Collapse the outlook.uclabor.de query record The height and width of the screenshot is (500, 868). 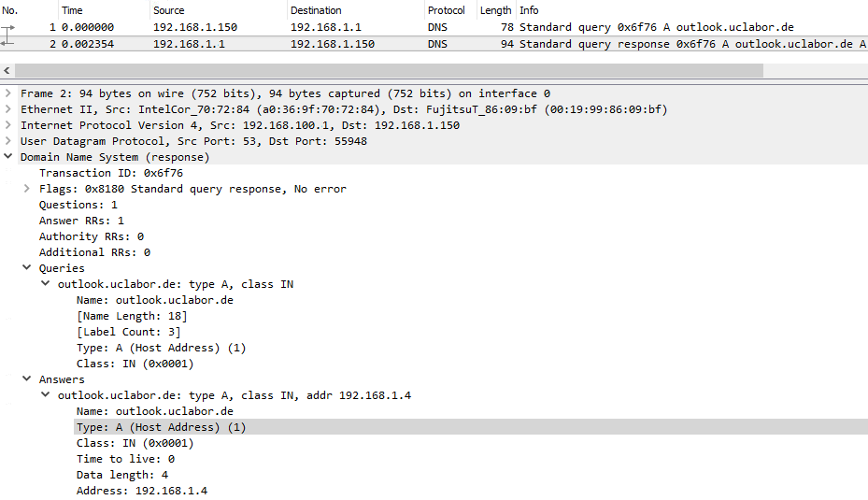point(46,284)
